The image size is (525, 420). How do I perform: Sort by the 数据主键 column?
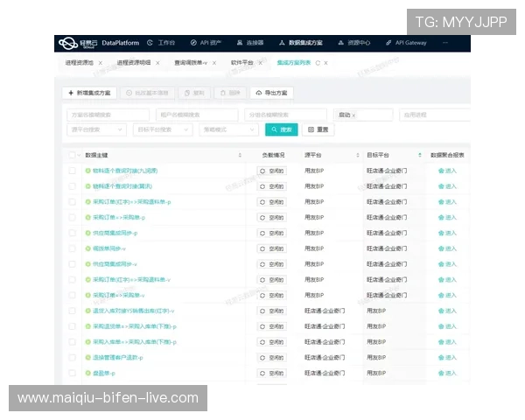click(240, 155)
